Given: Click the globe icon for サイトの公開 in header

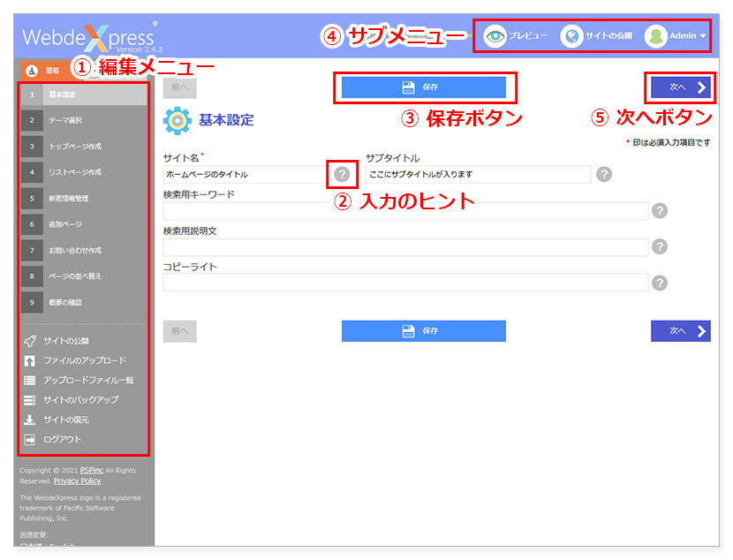Looking at the screenshot, I should click(x=571, y=36).
